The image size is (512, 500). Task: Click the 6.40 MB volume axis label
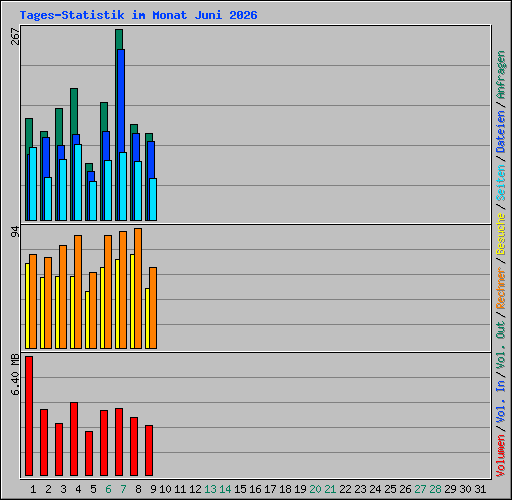15,375
